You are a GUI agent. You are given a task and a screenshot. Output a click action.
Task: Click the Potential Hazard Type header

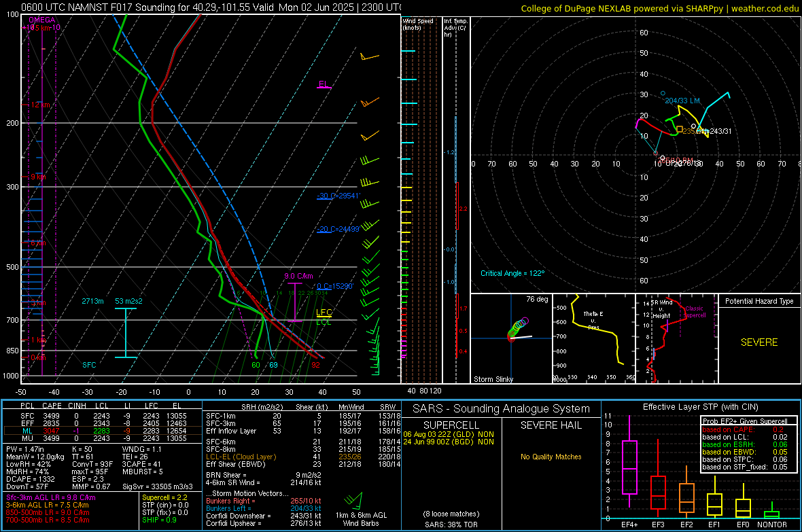[x=759, y=301]
